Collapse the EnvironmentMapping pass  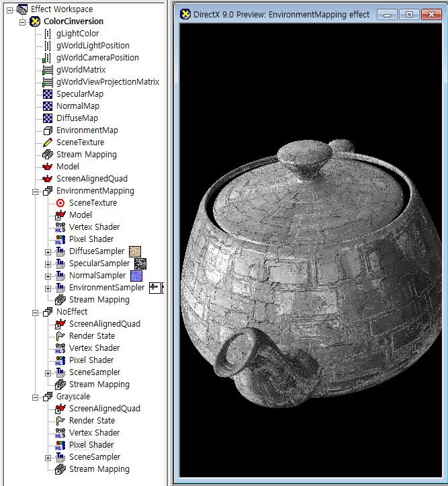click(36, 192)
